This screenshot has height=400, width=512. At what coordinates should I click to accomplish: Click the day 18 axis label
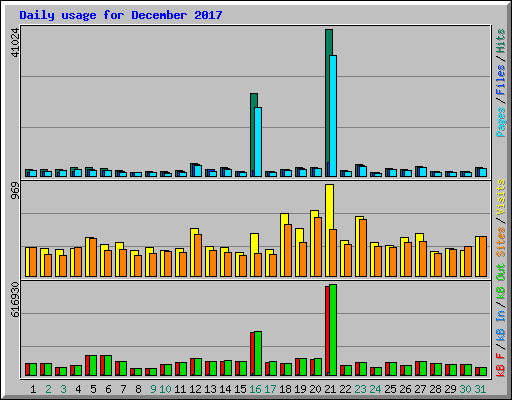click(x=285, y=389)
